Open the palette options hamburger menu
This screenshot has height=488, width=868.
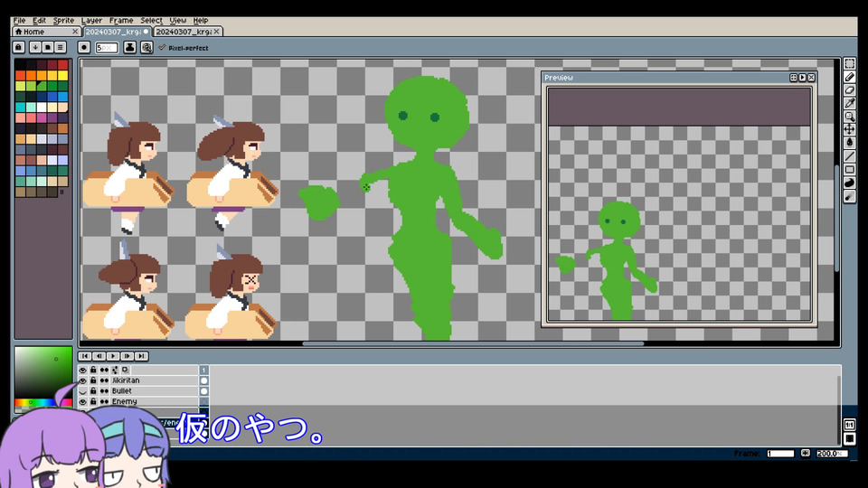pyautogui.click(x=60, y=48)
